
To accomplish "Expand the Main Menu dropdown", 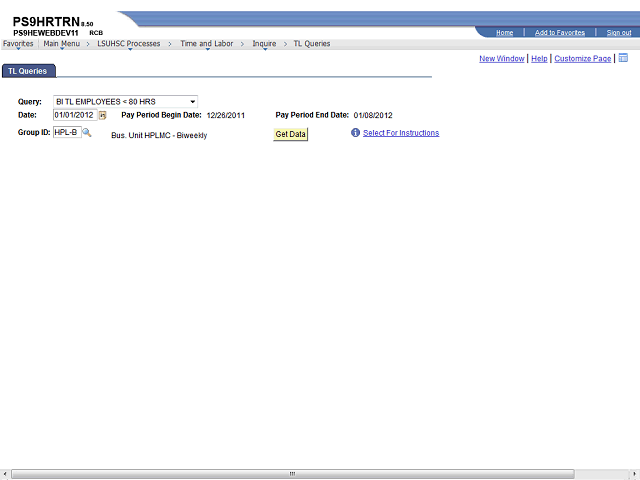I will coord(62,44).
